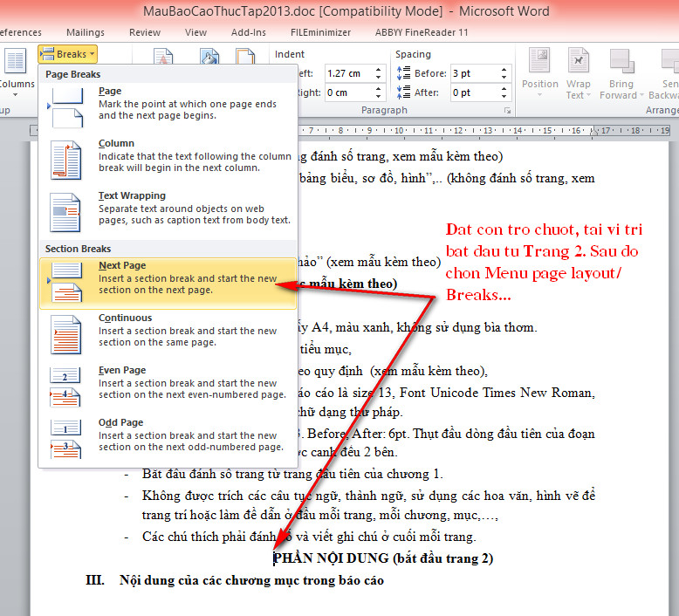
Task: Open the FILEminimizer tab
Action: (x=320, y=32)
